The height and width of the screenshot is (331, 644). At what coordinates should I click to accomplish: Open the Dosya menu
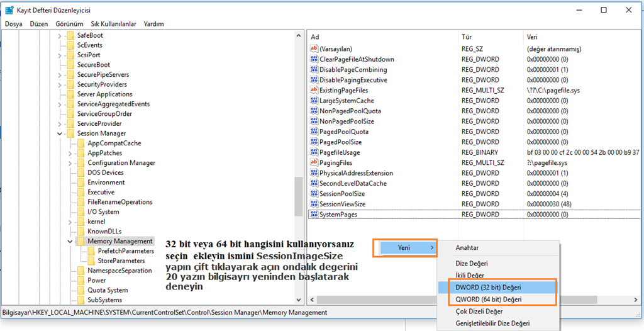point(14,24)
